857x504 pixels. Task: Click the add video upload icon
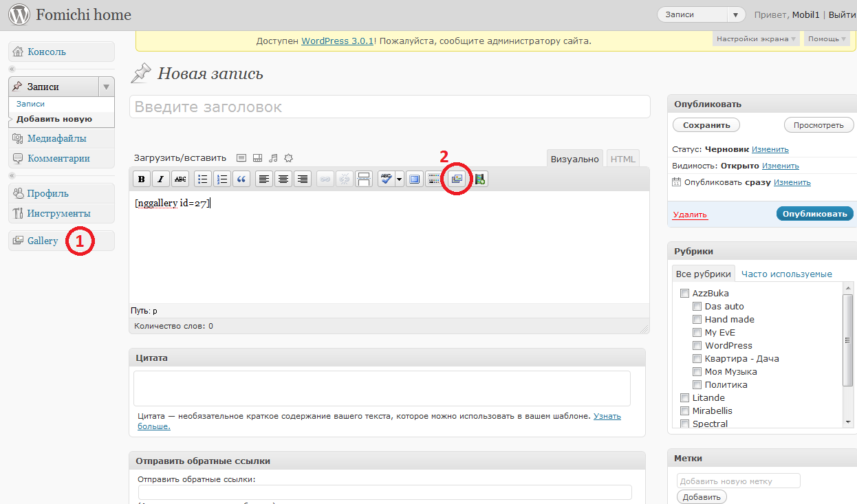[257, 157]
